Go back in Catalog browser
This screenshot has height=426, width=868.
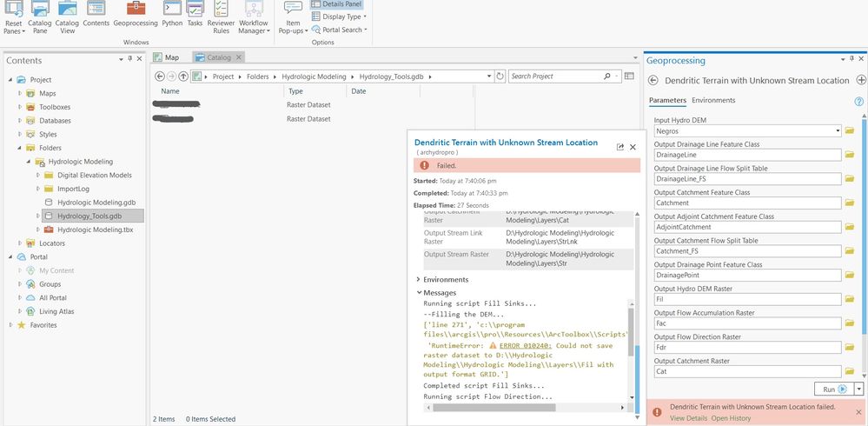point(159,77)
